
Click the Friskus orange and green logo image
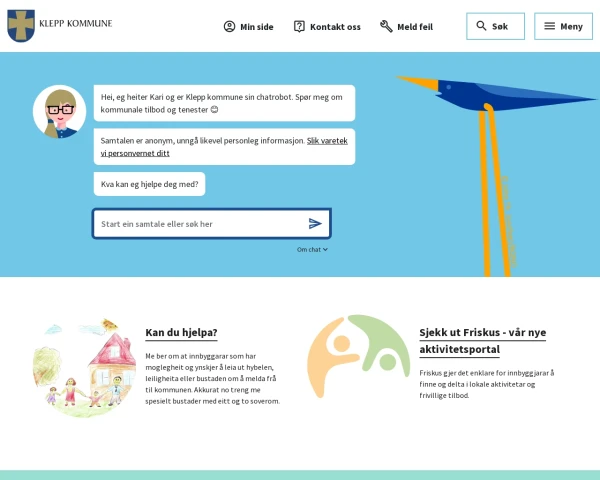click(359, 356)
